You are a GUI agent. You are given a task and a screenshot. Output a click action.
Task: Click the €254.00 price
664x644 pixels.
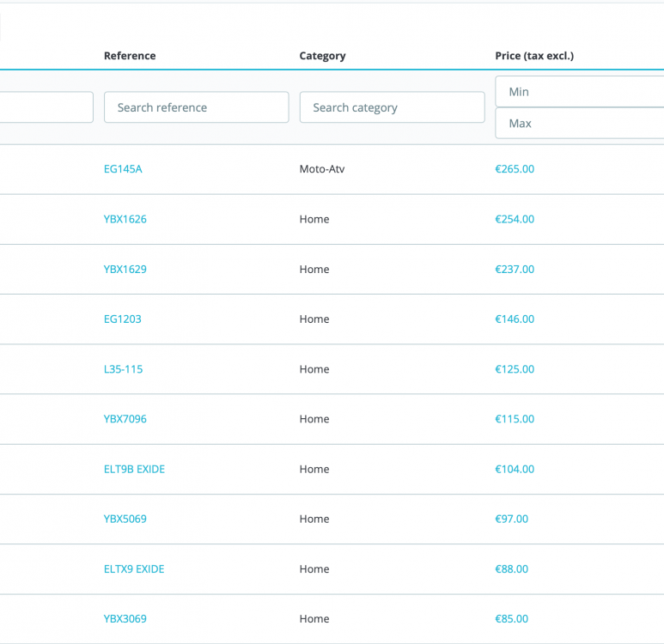pos(515,219)
